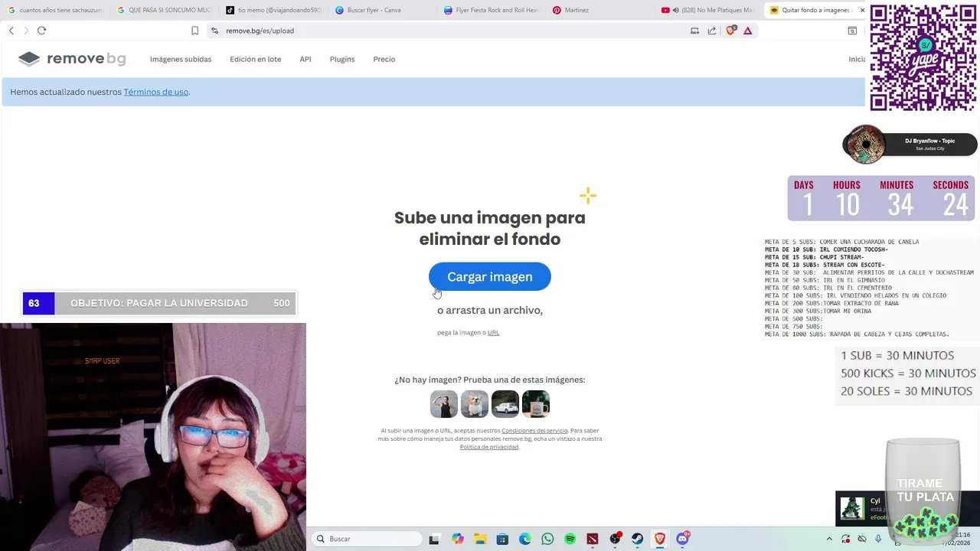Follow the 'Términos de uso' link

[x=156, y=92]
